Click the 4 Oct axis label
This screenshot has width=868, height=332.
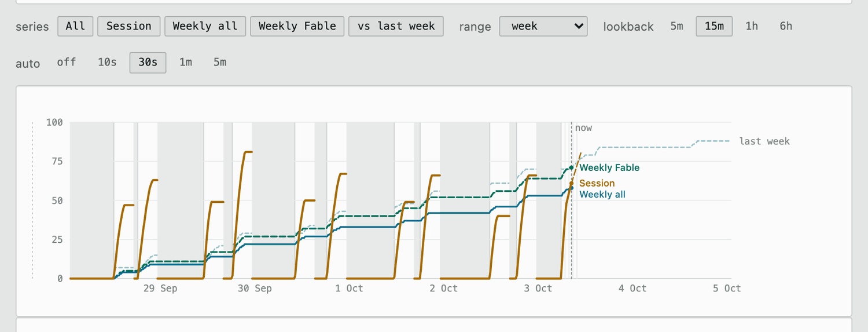(632, 289)
